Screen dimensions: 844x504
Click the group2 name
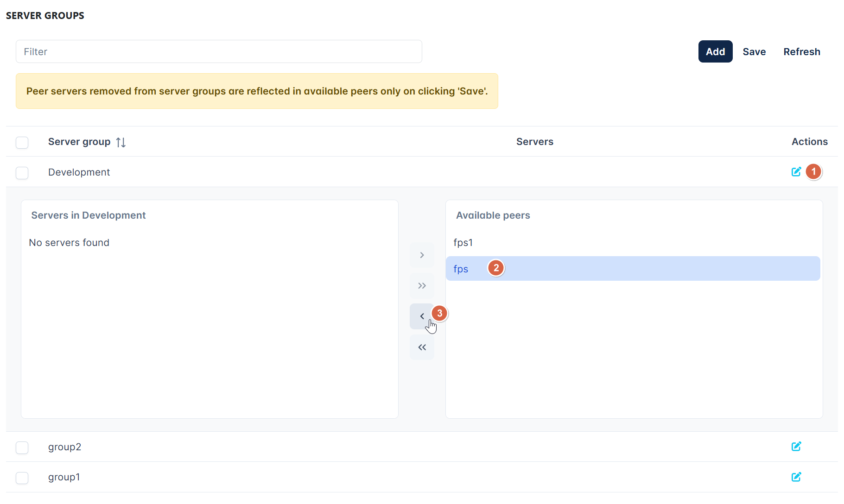[64, 447]
